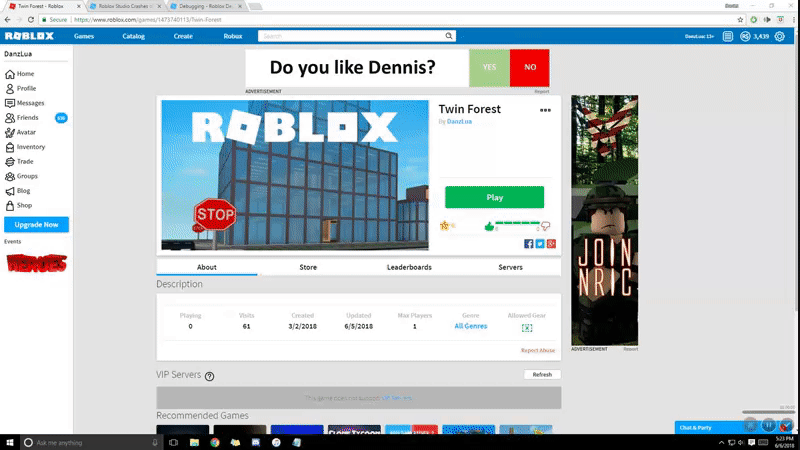The width and height of the screenshot is (800, 450).
Task: Answer YES on the Dennis ad
Action: pos(489,67)
